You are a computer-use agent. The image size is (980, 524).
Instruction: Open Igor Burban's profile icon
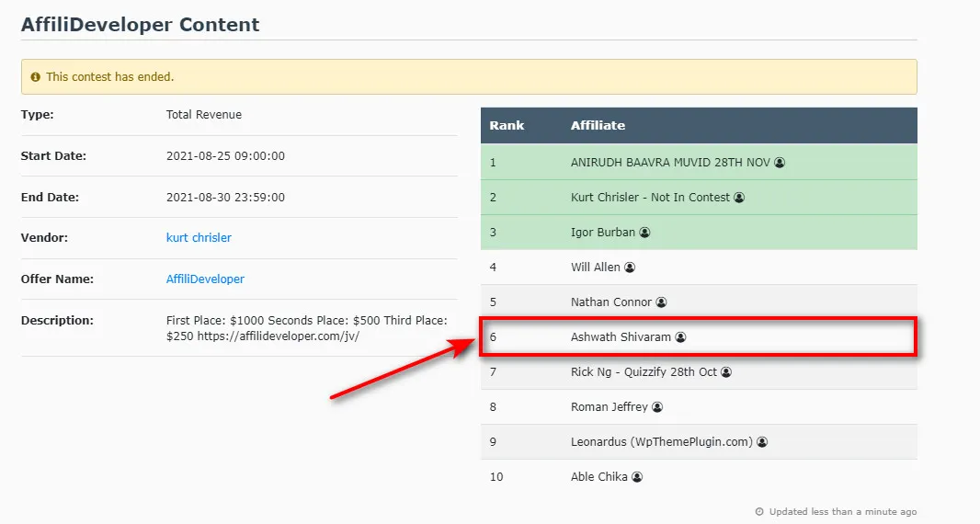click(644, 233)
